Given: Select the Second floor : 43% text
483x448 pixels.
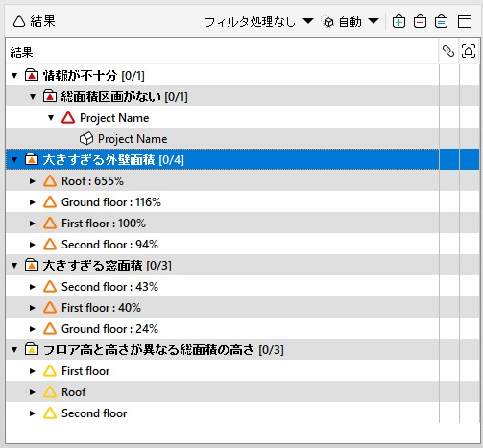Looking at the screenshot, I should pyautogui.click(x=109, y=287).
